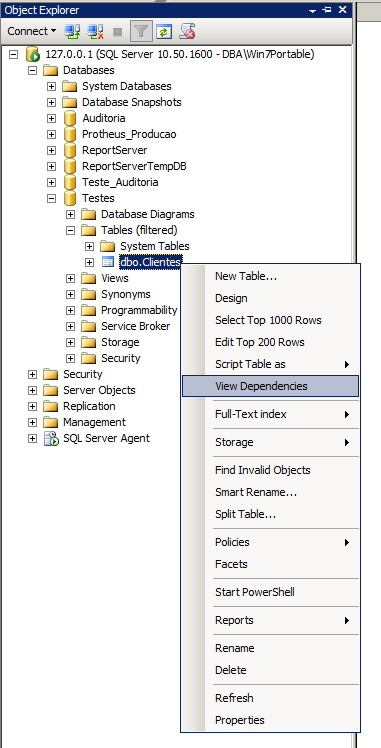Click the Stop toolbar icon
The height and width of the screenshot is (748, 381).
pos(117,32)
